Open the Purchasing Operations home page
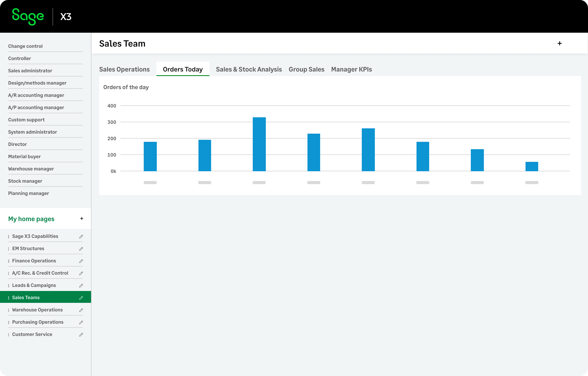This screenshot has width=588, height=376. pos(38,322)
